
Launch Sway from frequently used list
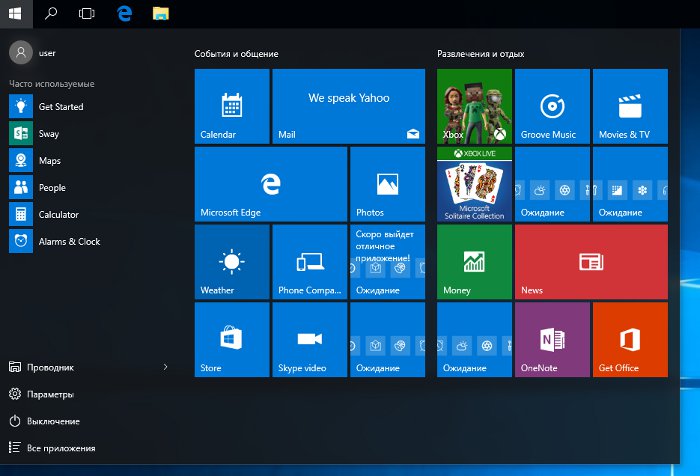click(89, 134)
